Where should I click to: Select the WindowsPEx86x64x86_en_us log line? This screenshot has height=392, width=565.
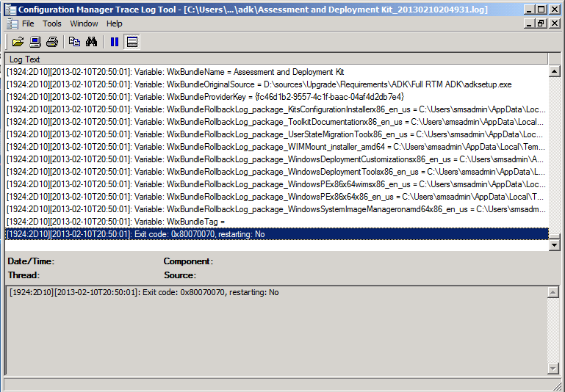(277, 197)
